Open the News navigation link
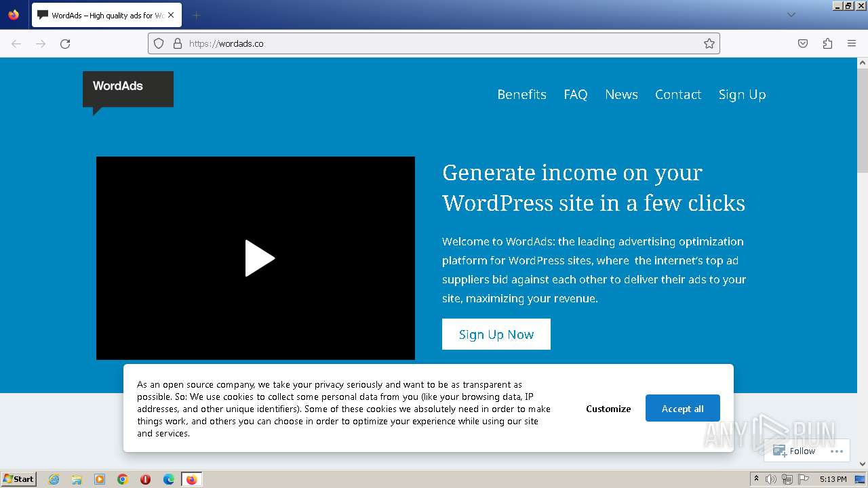 (621, 94)
